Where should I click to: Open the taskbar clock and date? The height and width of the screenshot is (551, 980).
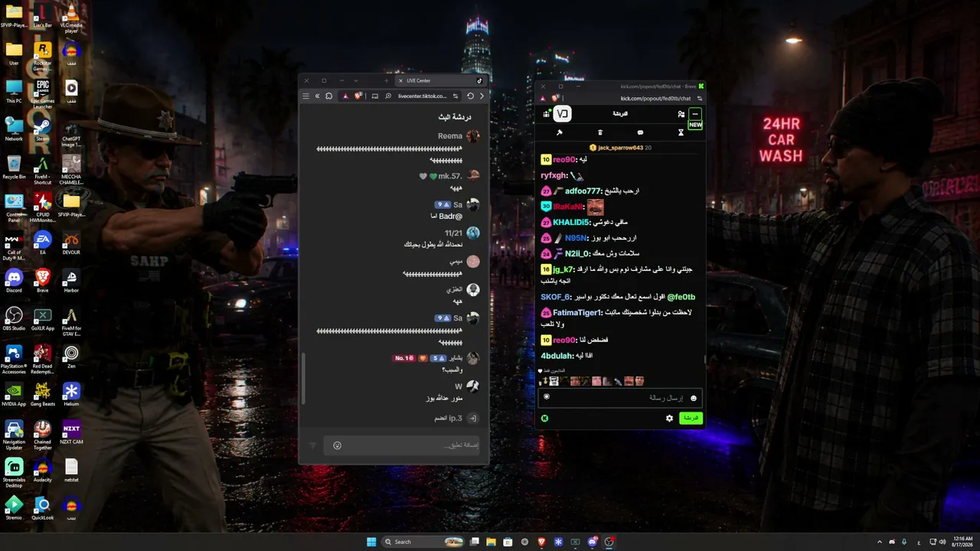click(964, 542)
